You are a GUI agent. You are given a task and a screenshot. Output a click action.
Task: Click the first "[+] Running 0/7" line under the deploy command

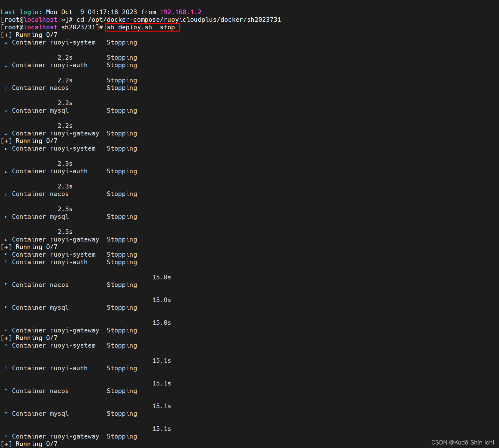click(x=29, y=35)
